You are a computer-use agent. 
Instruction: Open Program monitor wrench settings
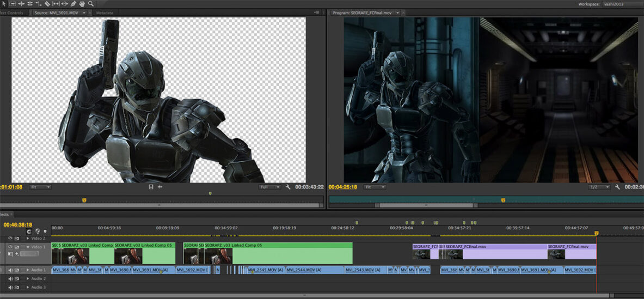click(x=617, y=187)
